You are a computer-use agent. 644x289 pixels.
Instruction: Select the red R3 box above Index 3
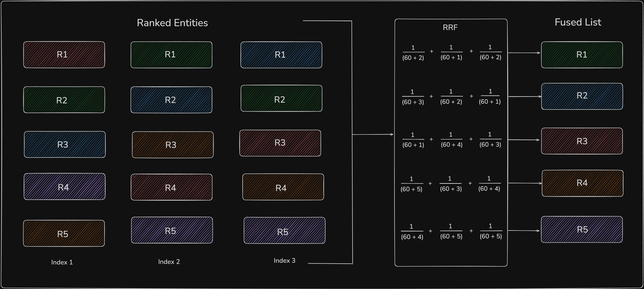[x=280, y=143]
